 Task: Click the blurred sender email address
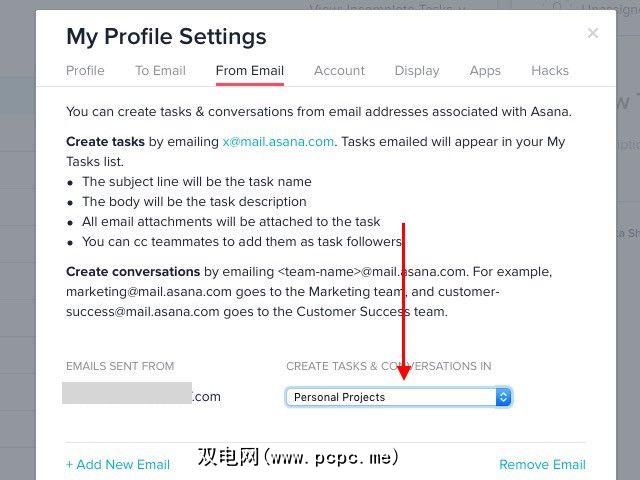(x=127, y=393)
